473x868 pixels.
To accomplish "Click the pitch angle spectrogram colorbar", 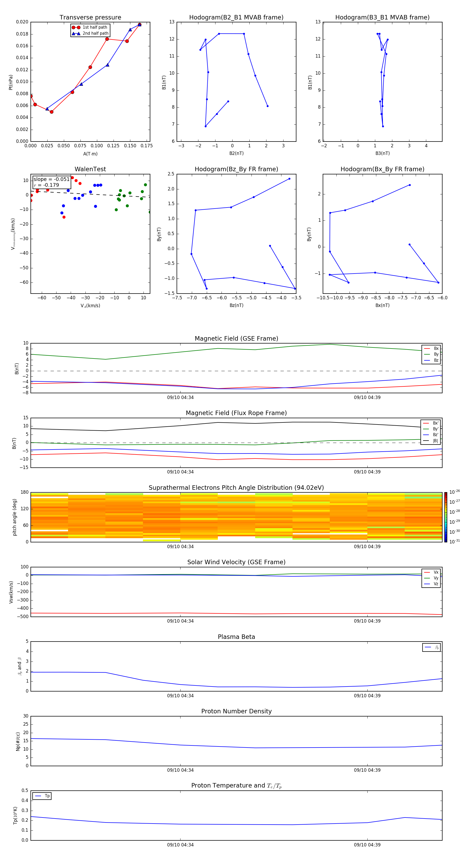I will [446, 517].
